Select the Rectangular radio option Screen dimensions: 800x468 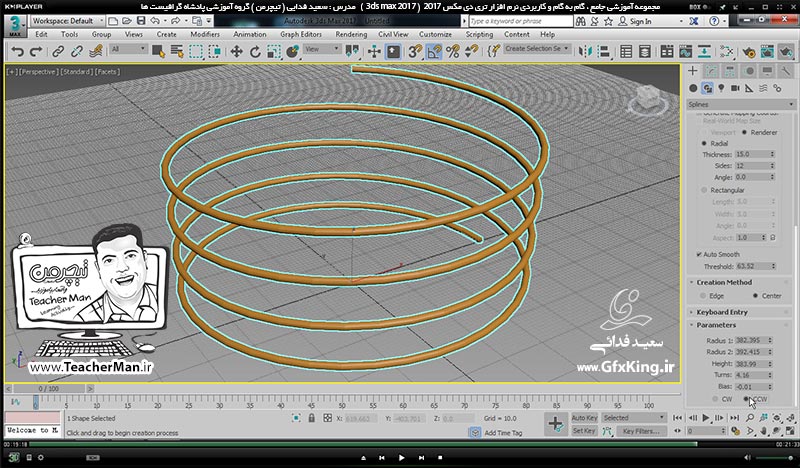click(x=704, y=190)
